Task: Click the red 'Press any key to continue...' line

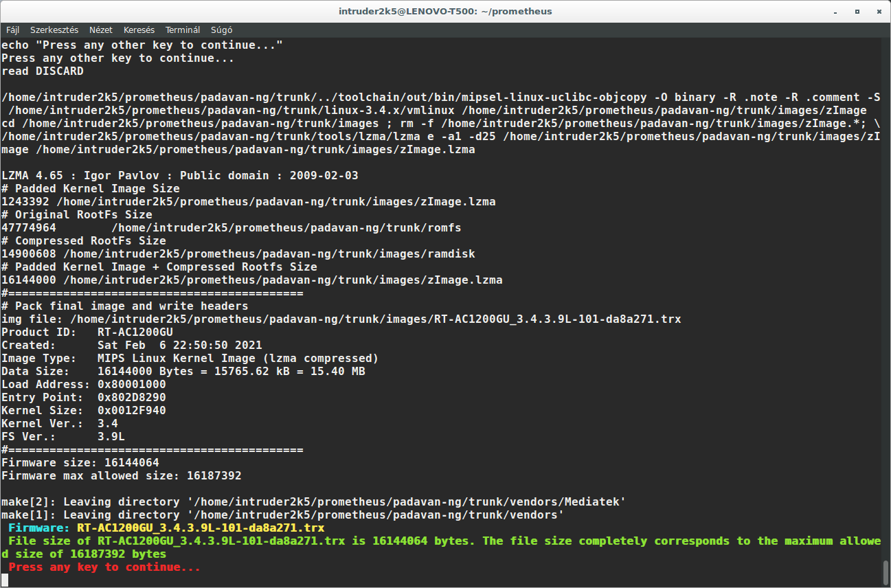Action: click(x=104, y=567)
